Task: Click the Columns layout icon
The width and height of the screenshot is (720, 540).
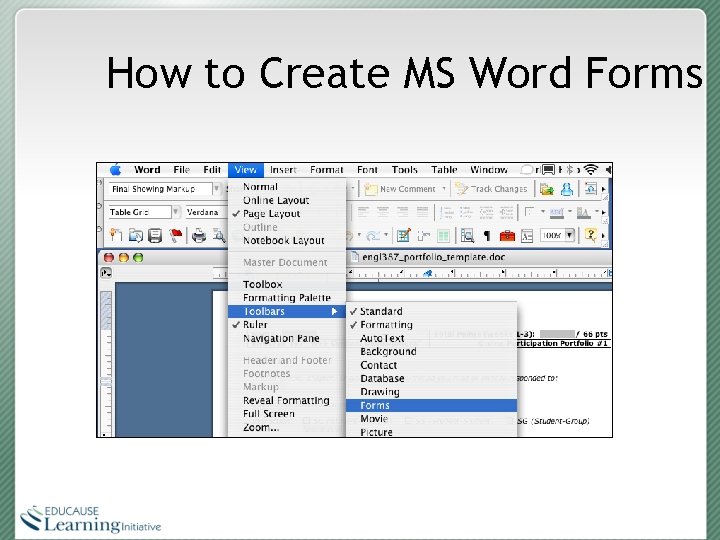Action: pyautogui.click(x=443, y=236)
